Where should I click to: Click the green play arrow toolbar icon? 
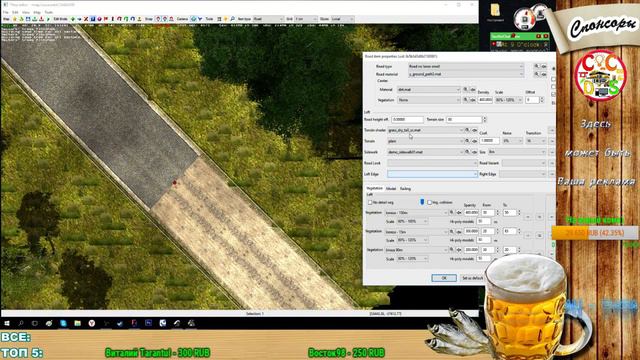click(x=48, y=19)
